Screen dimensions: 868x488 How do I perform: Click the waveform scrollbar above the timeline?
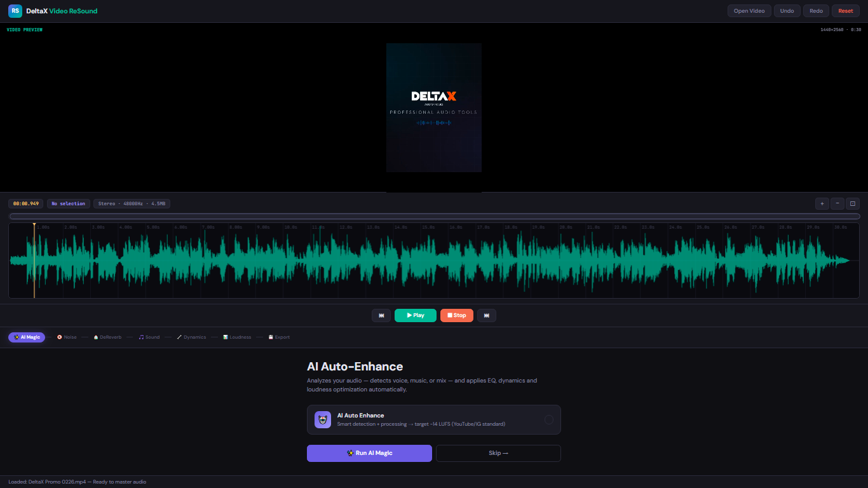(434, 217)
